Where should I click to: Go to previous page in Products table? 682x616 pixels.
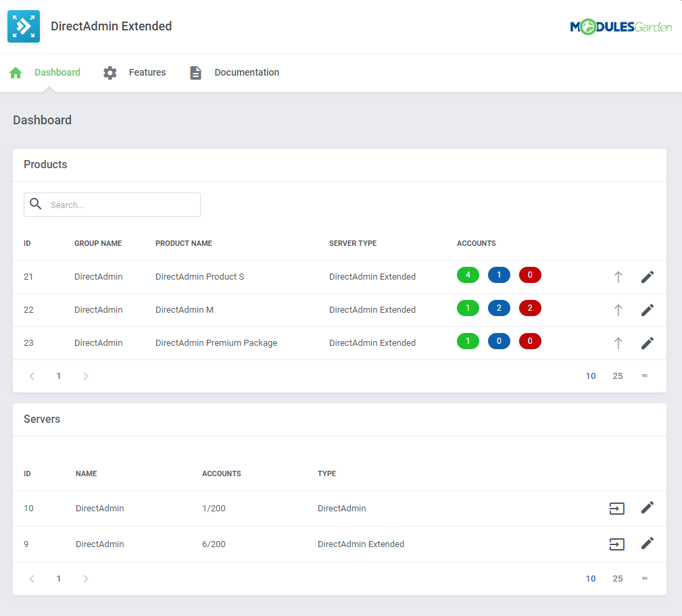point(32,376)
